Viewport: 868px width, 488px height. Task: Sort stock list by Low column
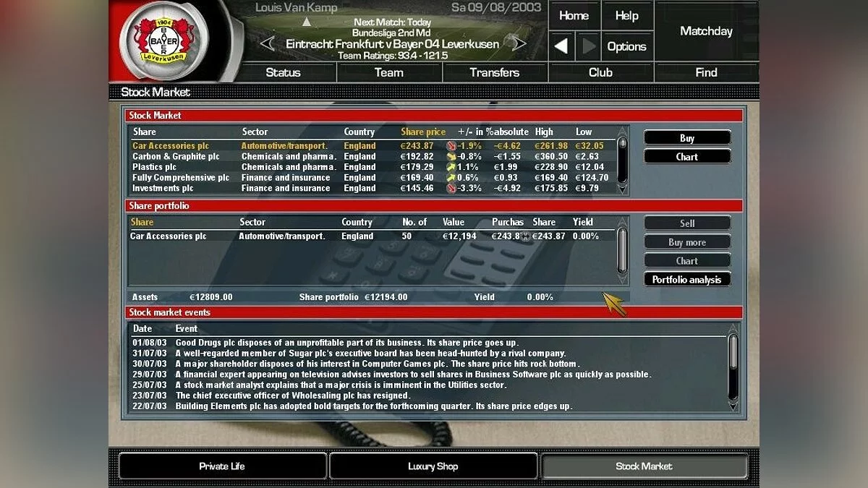[x=584, y=132]
